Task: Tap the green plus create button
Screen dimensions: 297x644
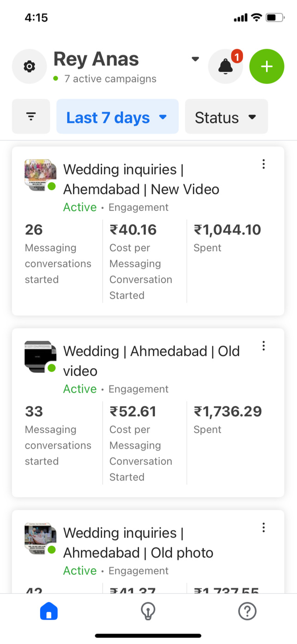Action: (x=267, y=66)
